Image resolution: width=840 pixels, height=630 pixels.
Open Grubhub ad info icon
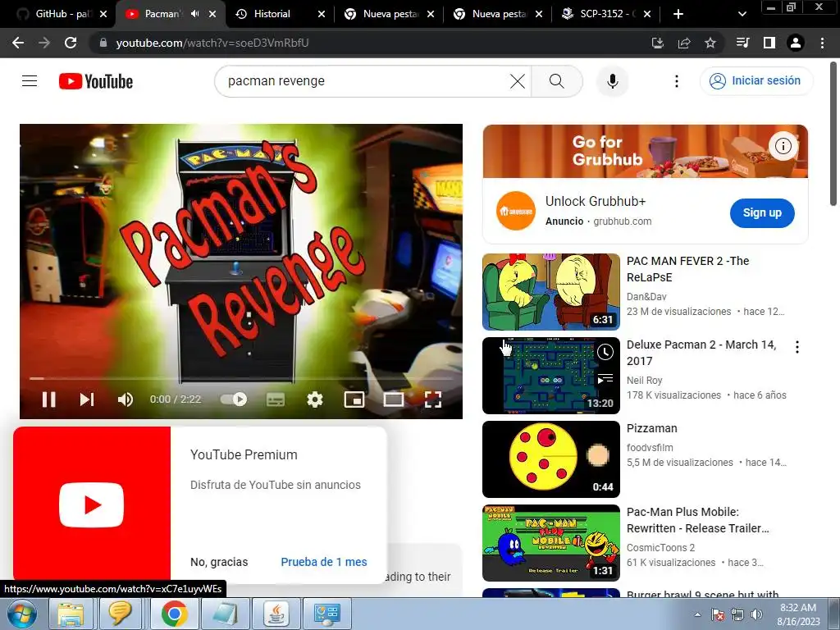pyautogui.click(x=783, y=146)
